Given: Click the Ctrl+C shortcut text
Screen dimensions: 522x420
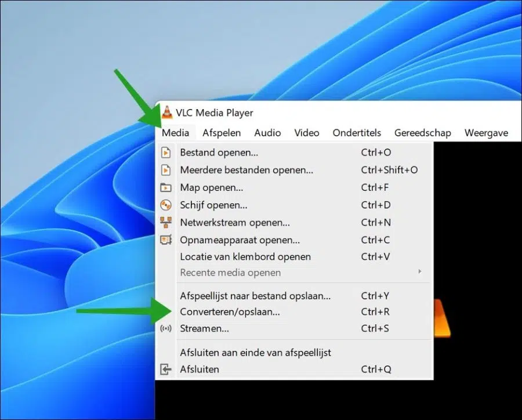Looking at the screenshot, I should tap(375, 240).
